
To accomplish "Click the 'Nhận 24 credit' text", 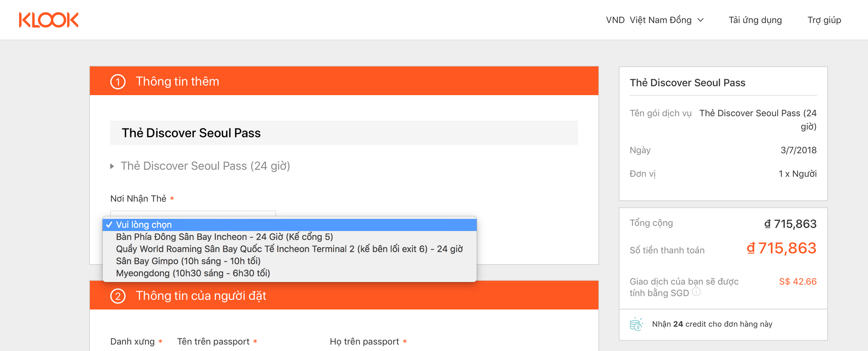I will 712,324.
